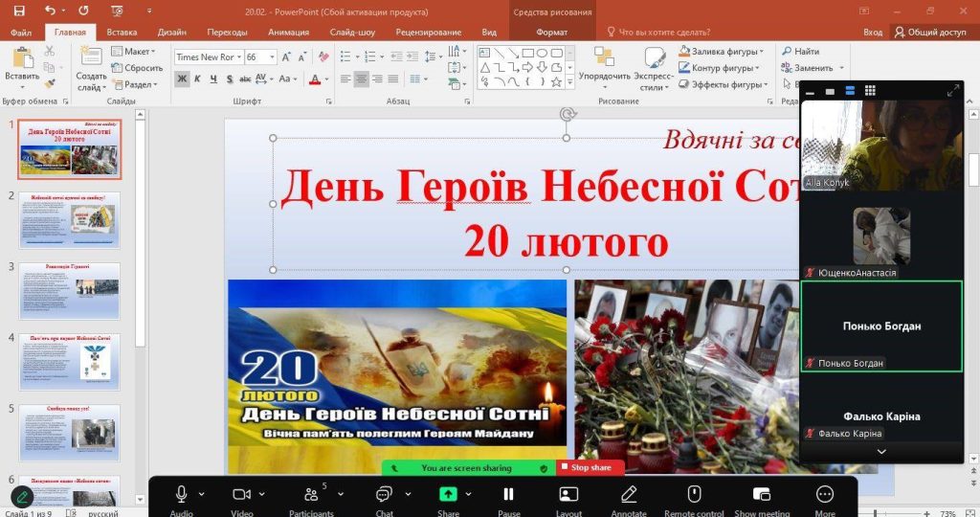Clear all formatting eraser icon
The image size is (980, 517).
pyautogui.click(x=323, y=56)
